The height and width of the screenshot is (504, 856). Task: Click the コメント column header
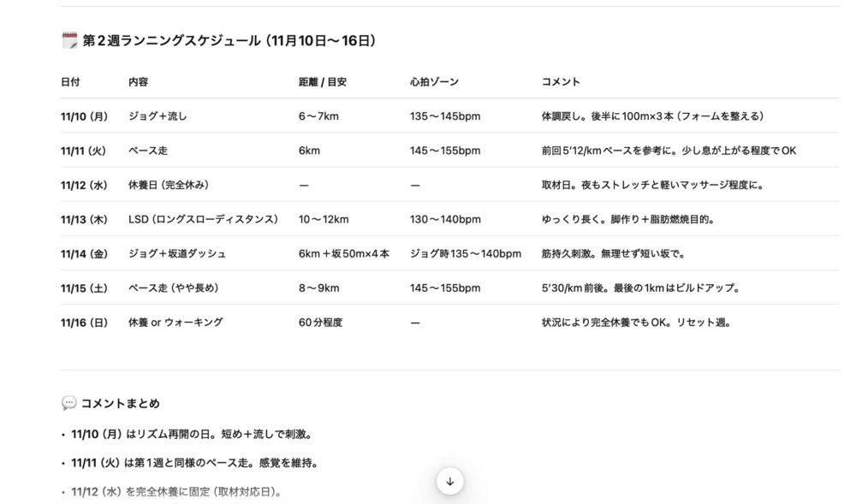click(x=561, y=82)
